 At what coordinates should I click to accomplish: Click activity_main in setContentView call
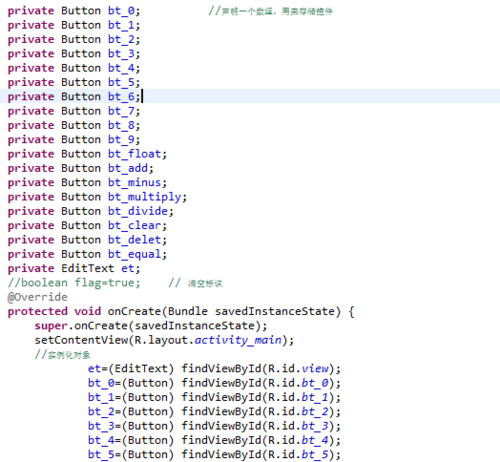238,340
